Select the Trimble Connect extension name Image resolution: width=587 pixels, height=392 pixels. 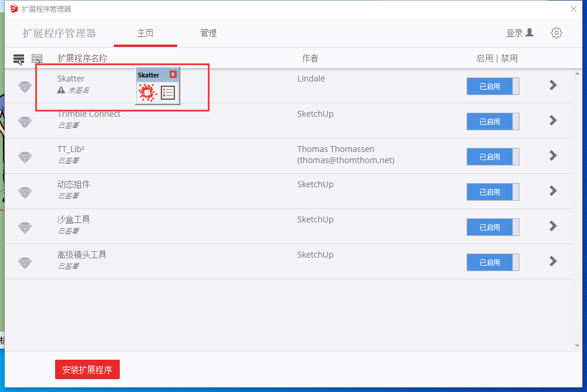tap(89, 114)
